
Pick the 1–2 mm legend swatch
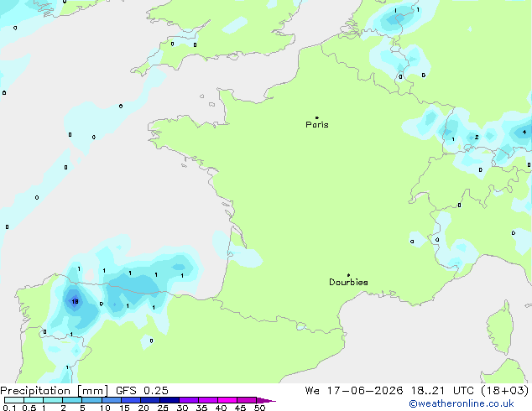[x=53, y=400]
